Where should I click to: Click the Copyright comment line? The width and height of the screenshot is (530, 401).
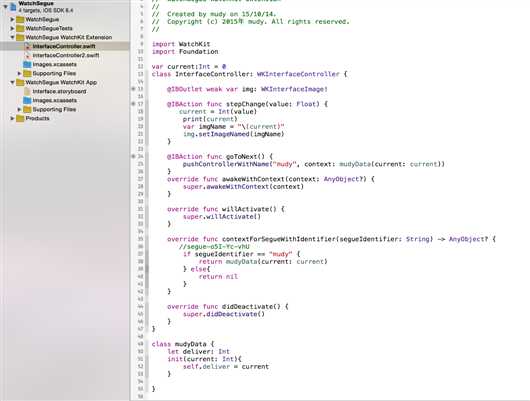coord(251,22)
